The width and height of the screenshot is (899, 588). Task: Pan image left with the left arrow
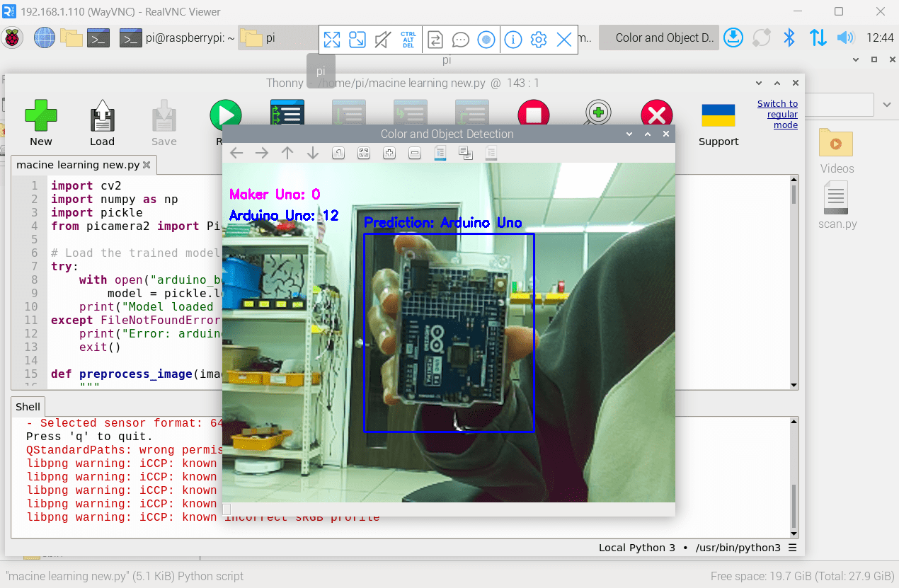(x=236, y=153)
